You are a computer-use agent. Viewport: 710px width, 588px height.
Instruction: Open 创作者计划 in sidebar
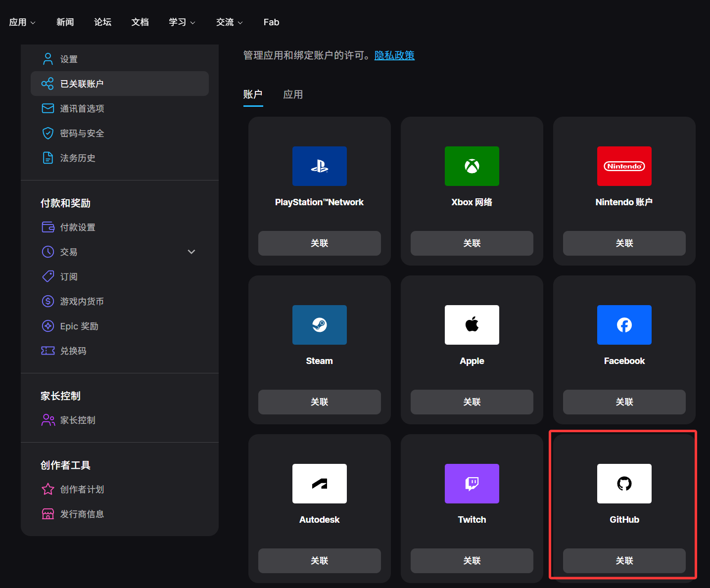click(120, 489)
